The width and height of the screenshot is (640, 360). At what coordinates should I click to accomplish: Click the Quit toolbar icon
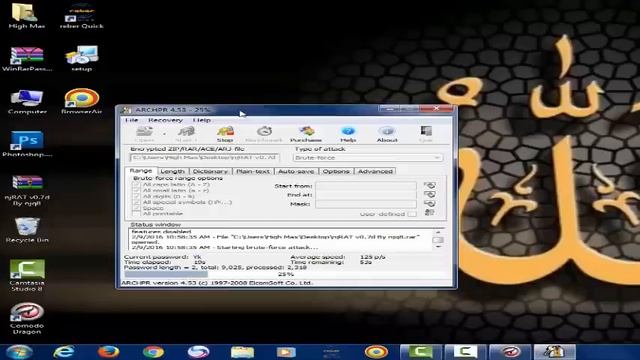pyautogui.click(x=426, y=134)
